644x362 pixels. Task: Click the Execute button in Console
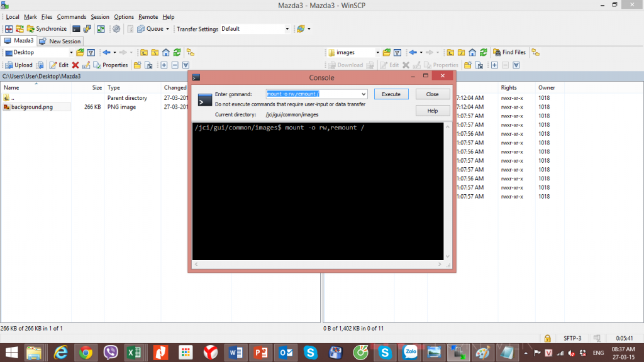click(x=391, y=94)
